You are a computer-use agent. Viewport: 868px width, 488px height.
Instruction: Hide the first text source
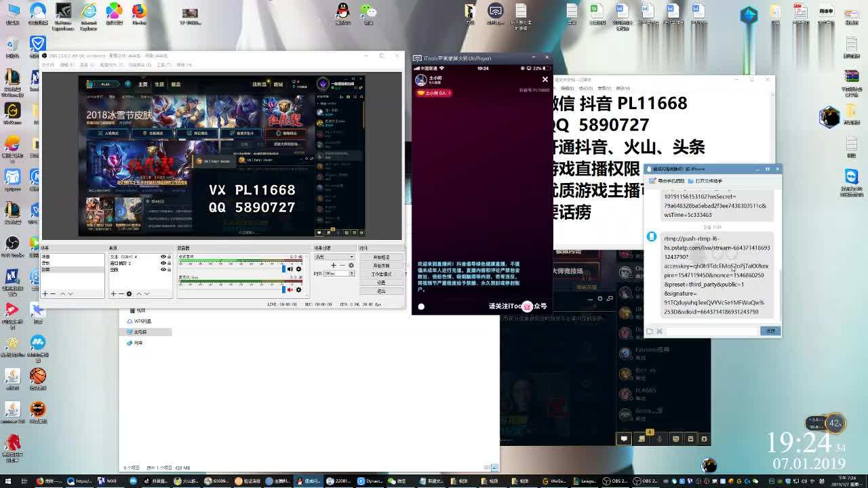point(163,257)
